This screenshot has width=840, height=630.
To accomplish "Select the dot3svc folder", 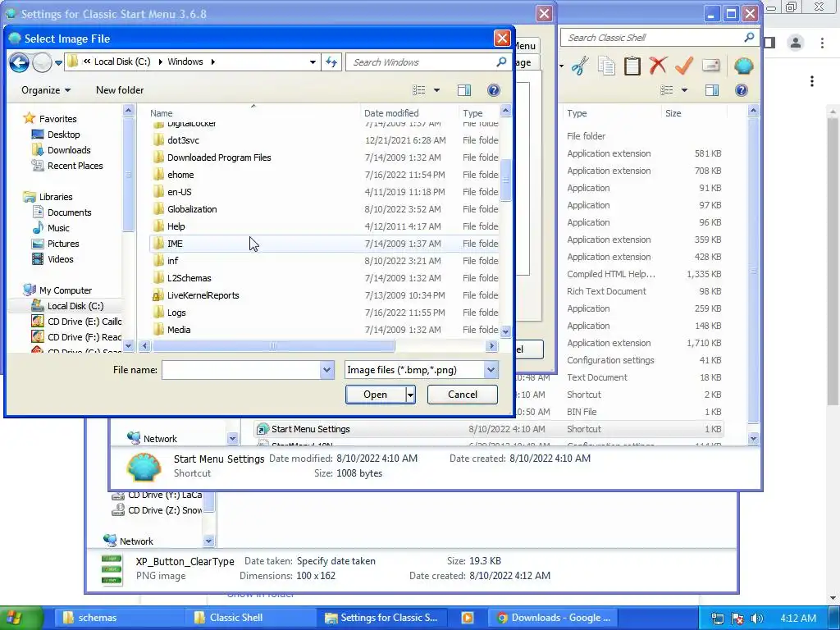I will tap(325, 140).
